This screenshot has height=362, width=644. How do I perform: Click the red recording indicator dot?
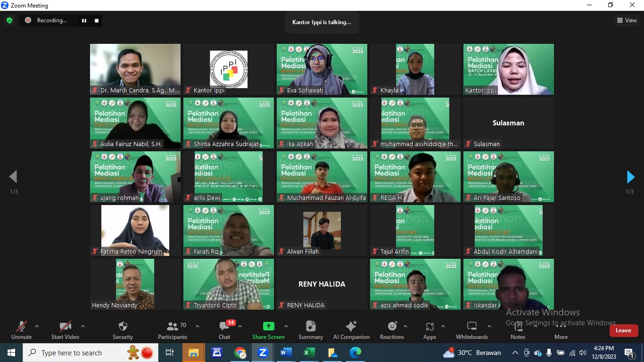click(28, 20)
